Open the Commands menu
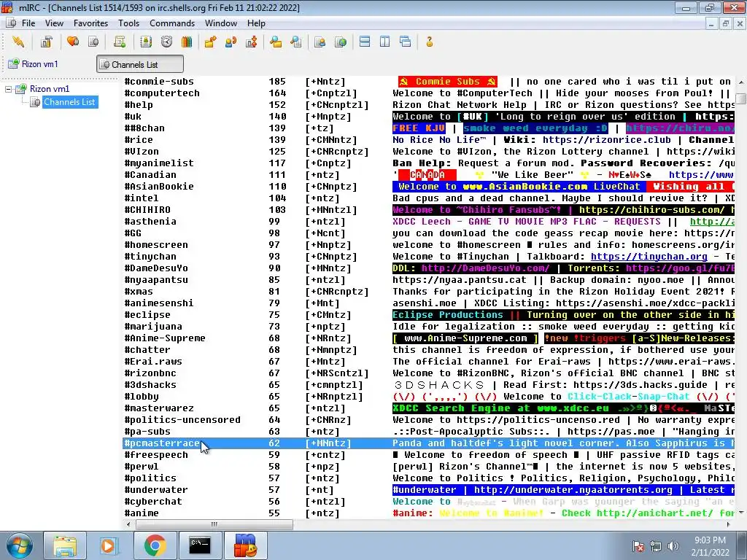The width and height of the screenshot is (747, 560). (x=172, y=23)
